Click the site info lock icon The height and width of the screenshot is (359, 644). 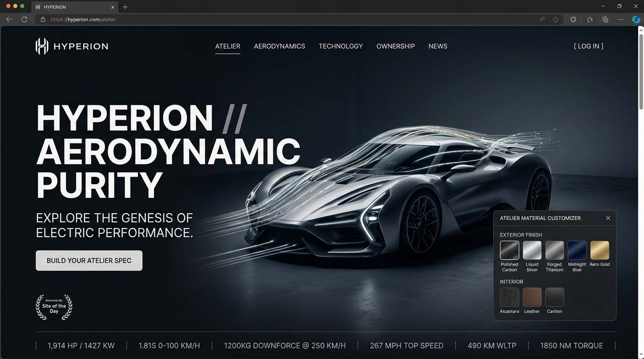[43, 20]
